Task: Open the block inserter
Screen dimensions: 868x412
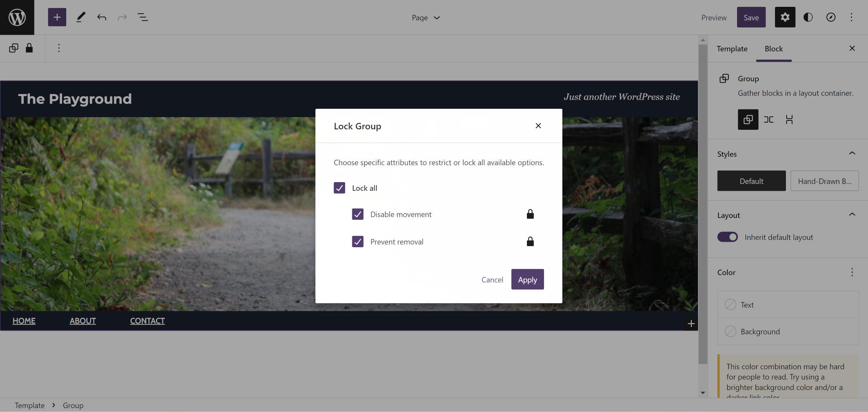Action: pos(57,17)
